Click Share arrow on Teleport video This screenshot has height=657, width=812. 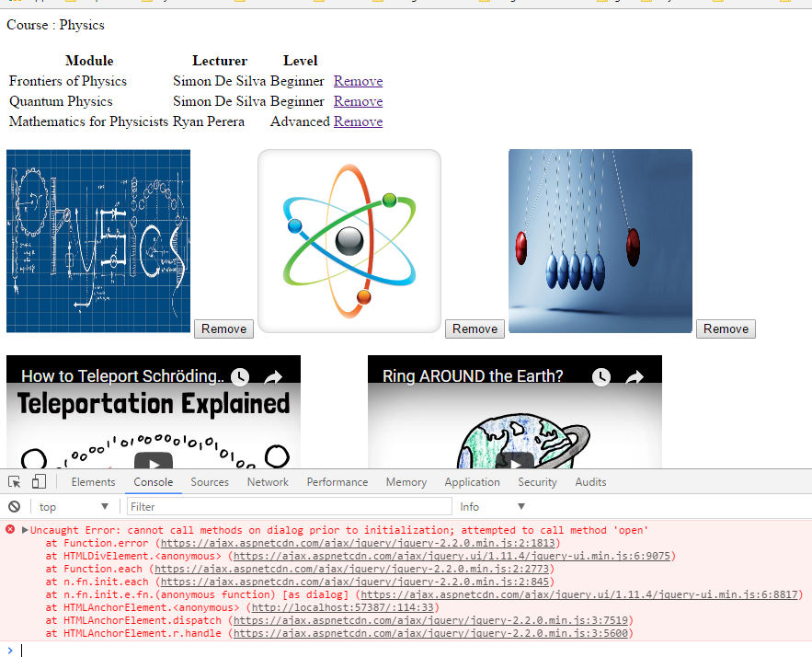pos(273,377)
